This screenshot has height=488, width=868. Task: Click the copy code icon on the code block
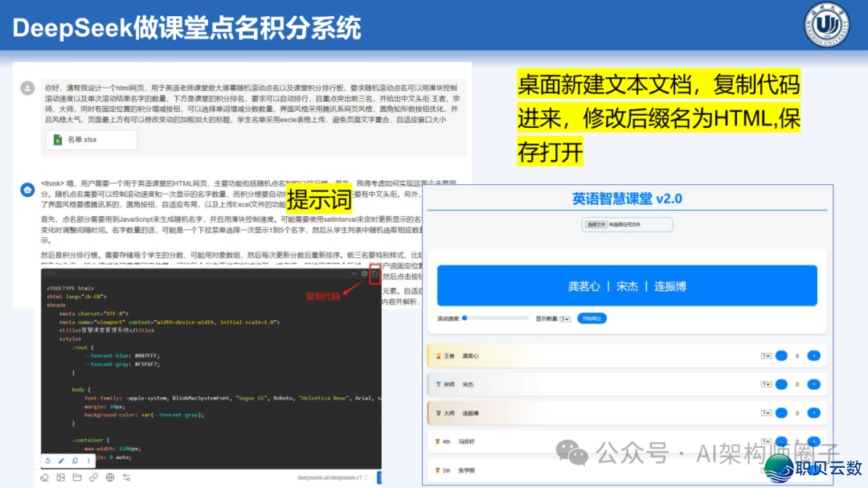click(x=374, y=273)
